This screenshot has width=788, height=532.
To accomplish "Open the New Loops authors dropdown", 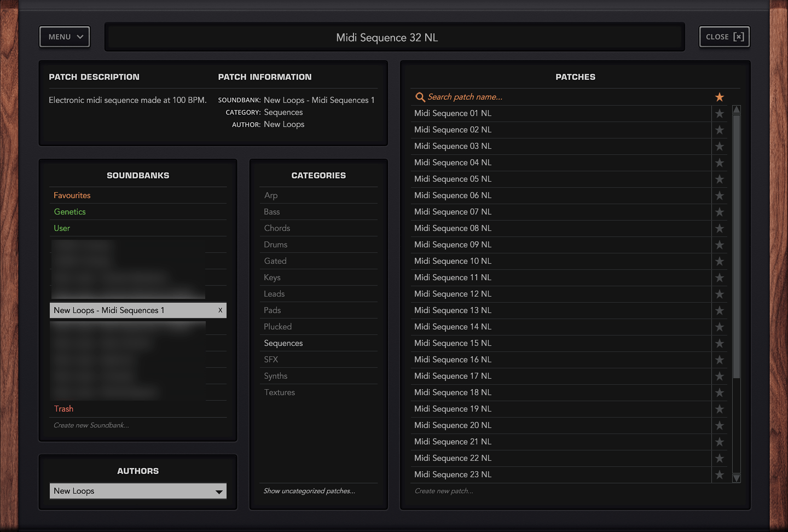I will point(137,491).
